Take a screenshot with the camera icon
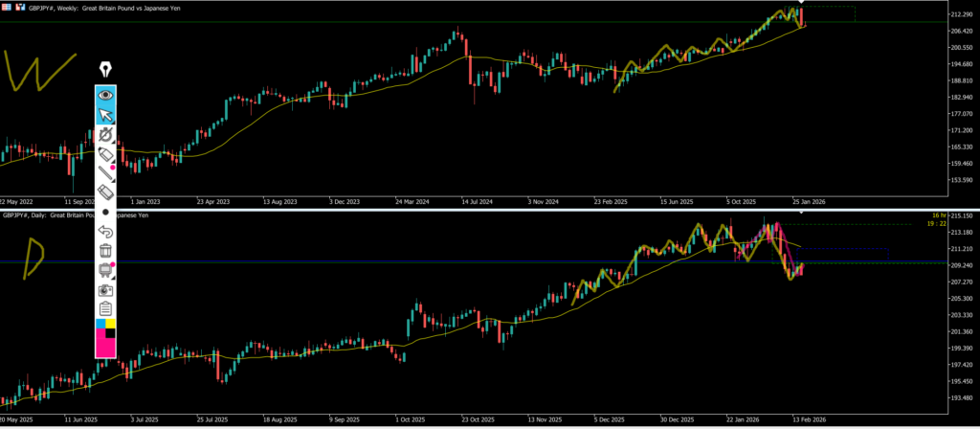Screen dimensions: 980x429 pyautogui.click(x=106, y=289)
